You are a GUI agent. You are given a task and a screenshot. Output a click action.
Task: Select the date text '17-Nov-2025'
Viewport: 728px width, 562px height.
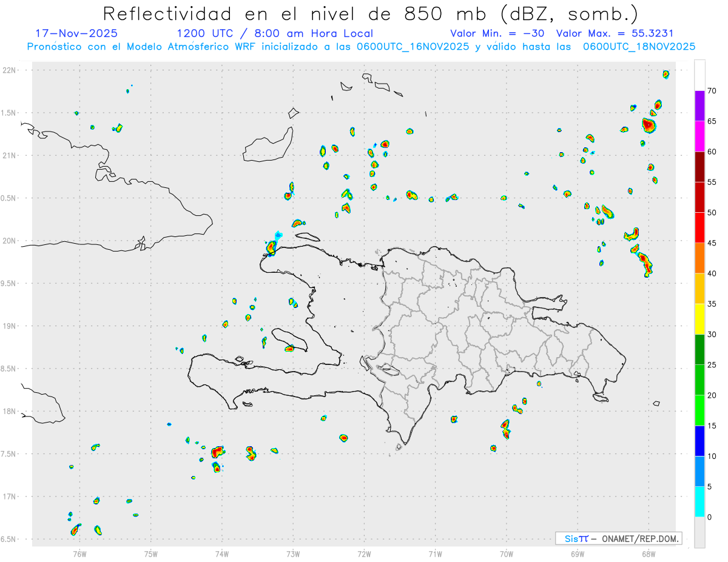point(76,33)
